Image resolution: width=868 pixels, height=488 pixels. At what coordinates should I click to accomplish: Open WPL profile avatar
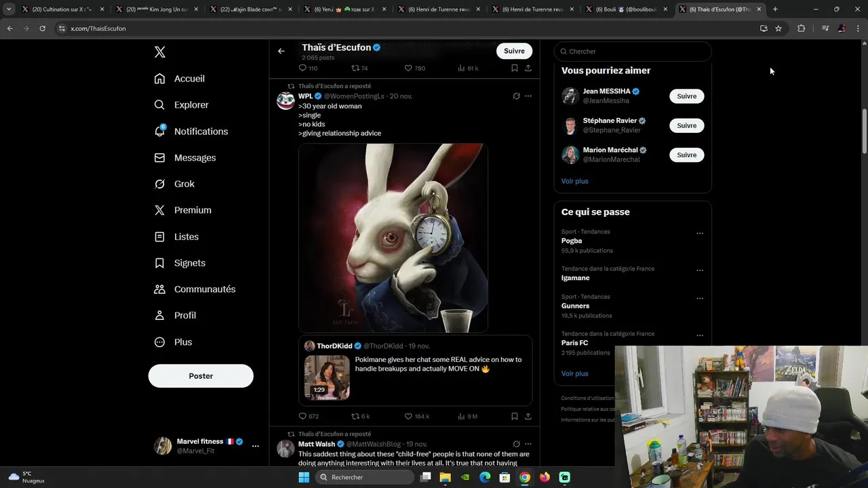click(x=285, y=101)
